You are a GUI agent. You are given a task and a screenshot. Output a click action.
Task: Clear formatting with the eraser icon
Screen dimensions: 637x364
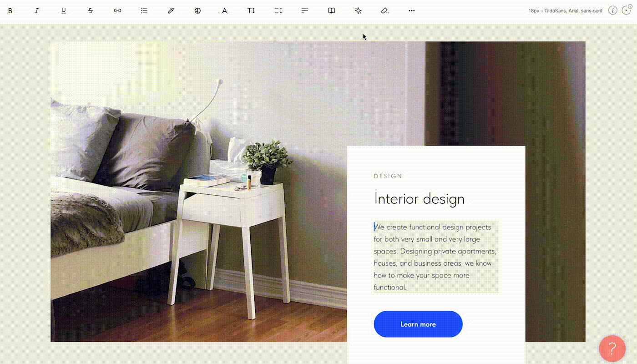[385, 10]
